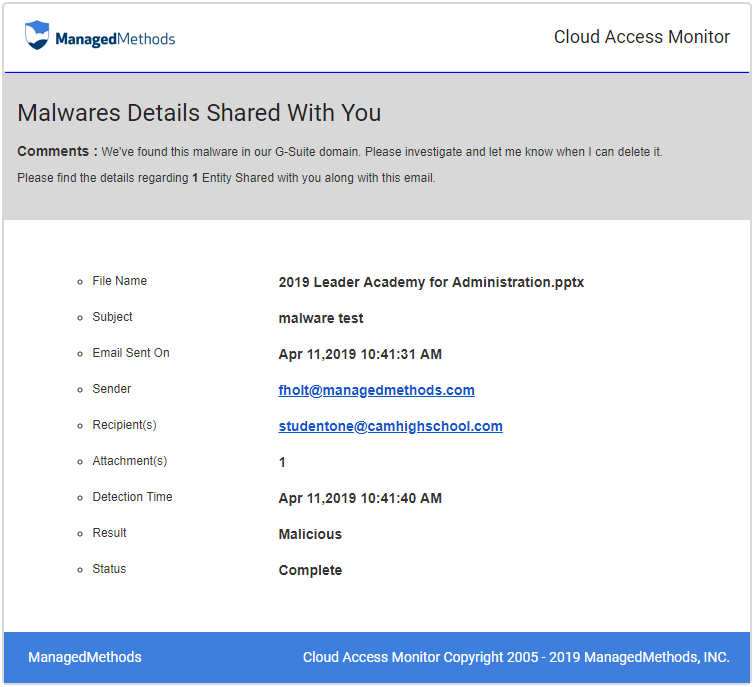Click the File Name field label
The image size is (753, 687).
pyautogui.click(x=119, y=281)
